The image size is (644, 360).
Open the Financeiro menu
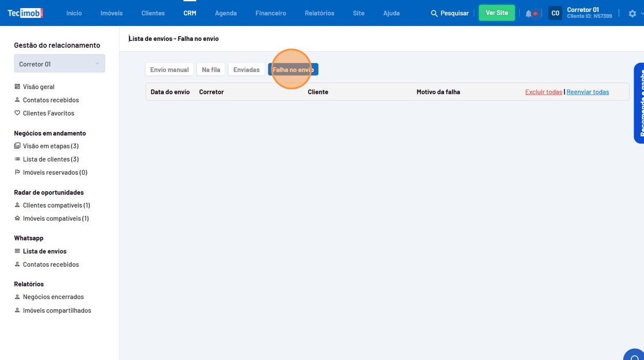tap(271, 13)
